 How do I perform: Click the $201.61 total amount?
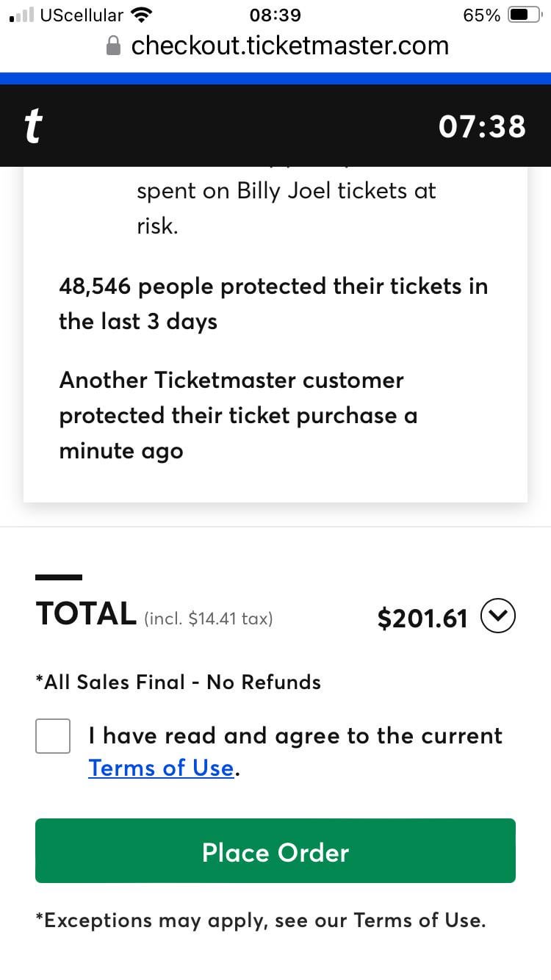click(422, 619)
